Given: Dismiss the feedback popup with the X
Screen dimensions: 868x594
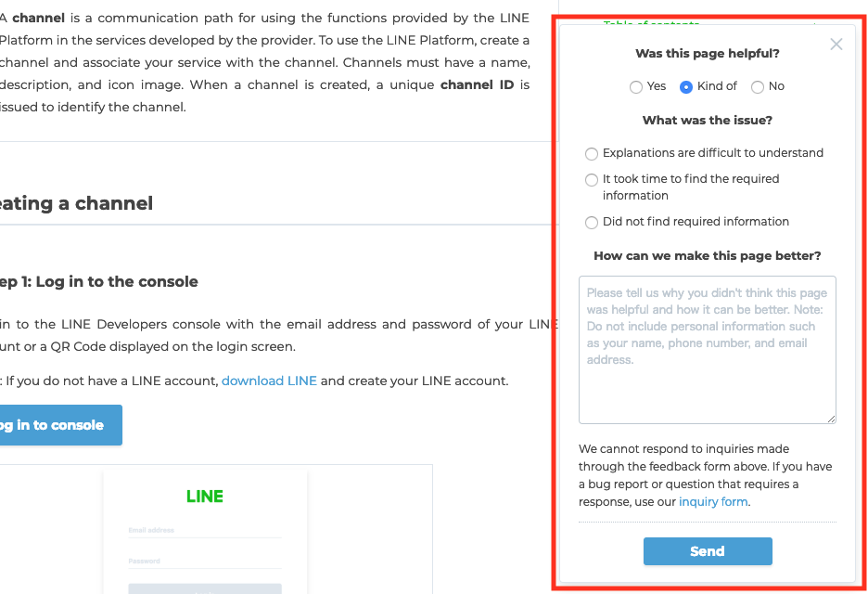Looking at the screenshot, I should point(836,44).
